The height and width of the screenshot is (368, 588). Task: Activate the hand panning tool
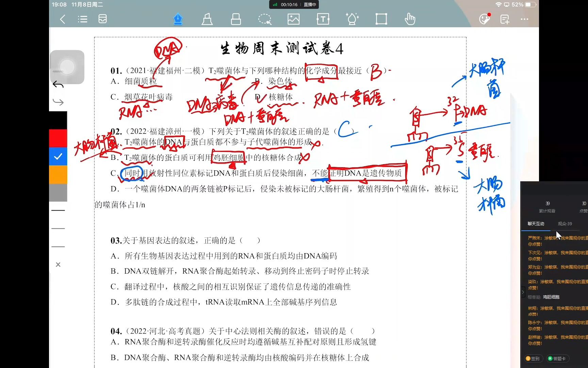tap(410, 19)
